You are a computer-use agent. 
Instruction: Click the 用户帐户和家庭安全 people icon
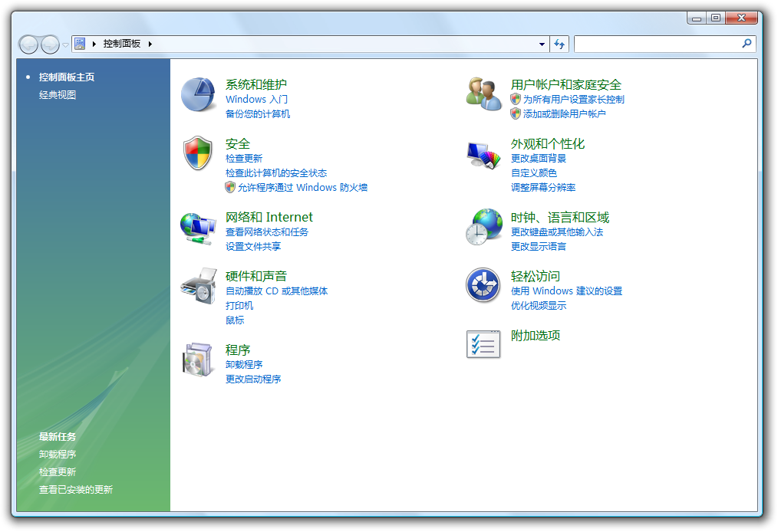(484, 94)
